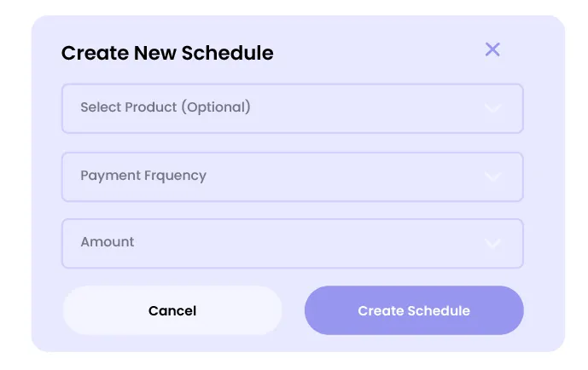
Task: Focus the Select Product field box
Action: [292, 108]
